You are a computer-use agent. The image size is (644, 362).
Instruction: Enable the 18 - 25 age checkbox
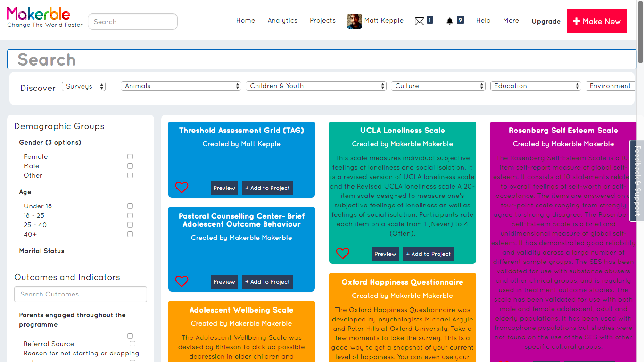click(x=130, y=215)
